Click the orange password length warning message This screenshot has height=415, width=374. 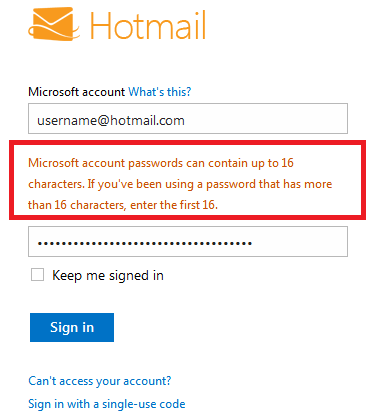[x=180, y=184]
